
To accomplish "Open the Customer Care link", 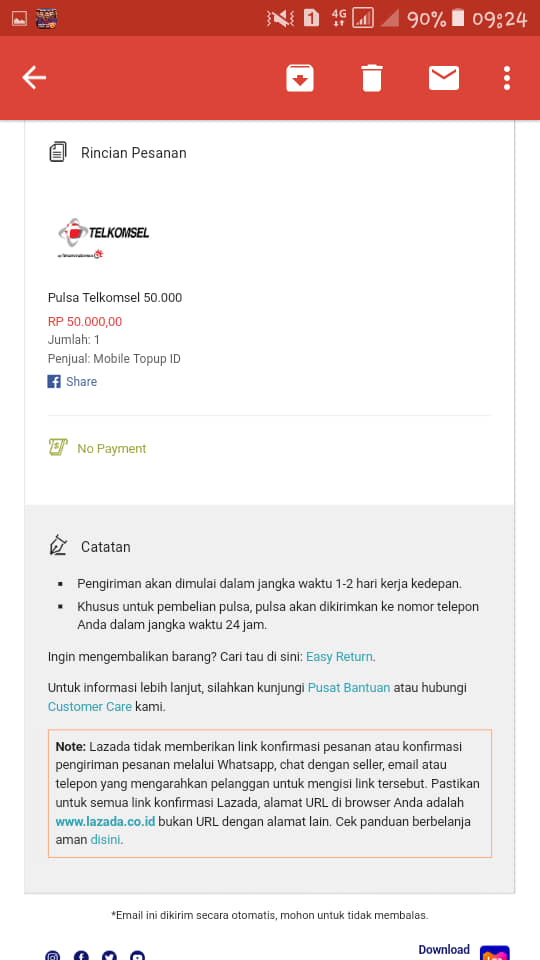I will pyautogui.click(x=90, y=707).
